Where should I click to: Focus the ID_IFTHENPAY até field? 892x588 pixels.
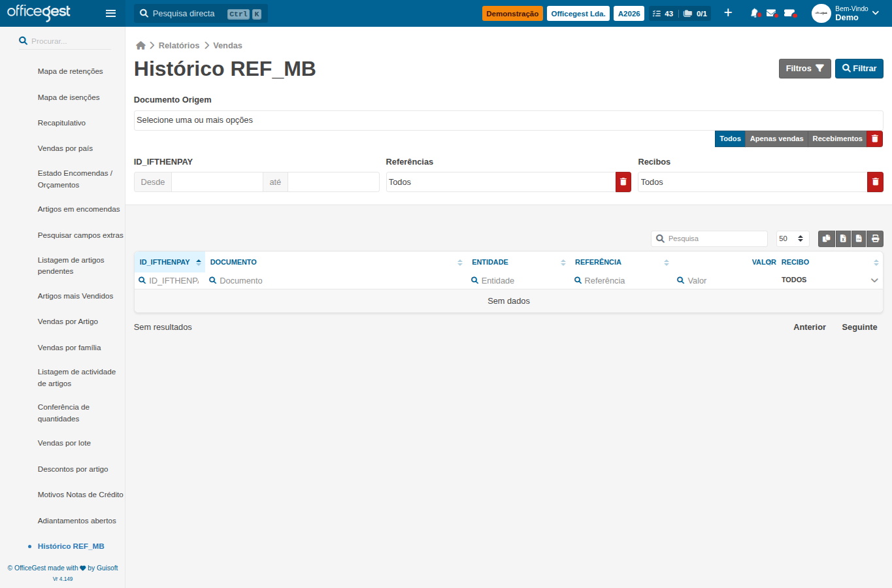pyautogui.click(x=333, y=182)
